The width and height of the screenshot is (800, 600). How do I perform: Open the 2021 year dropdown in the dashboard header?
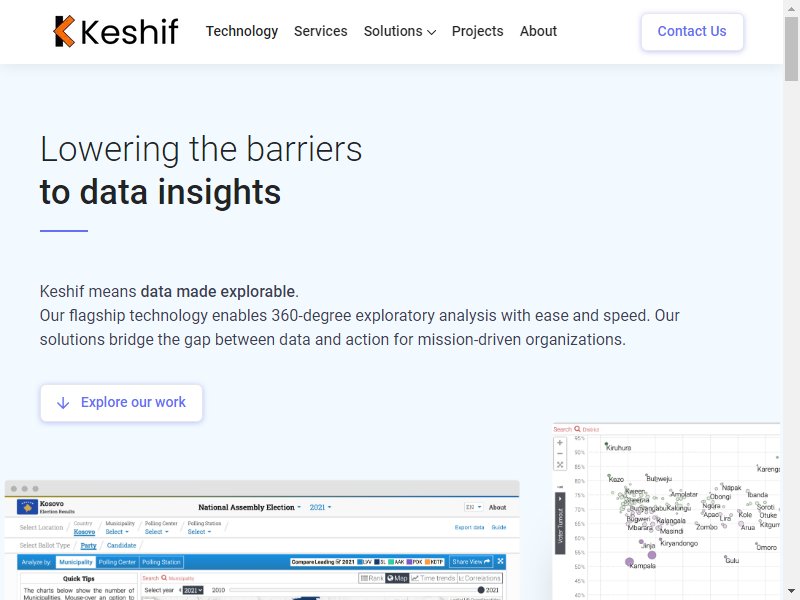[x=320, y=507]
